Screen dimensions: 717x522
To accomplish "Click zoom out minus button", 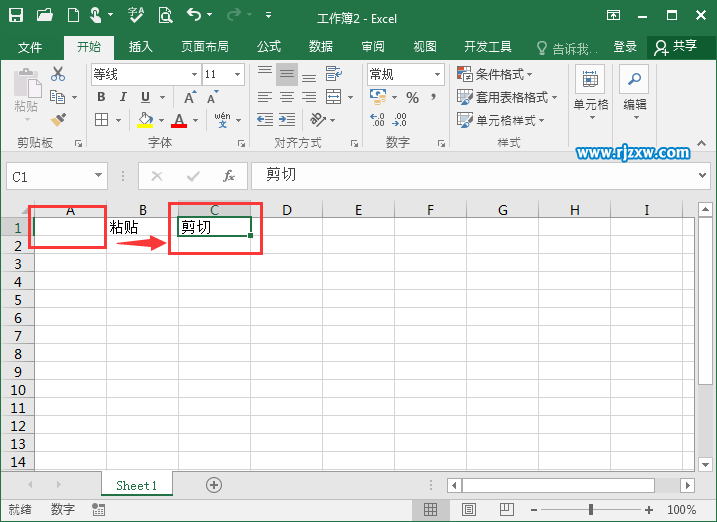I will 534,510.
